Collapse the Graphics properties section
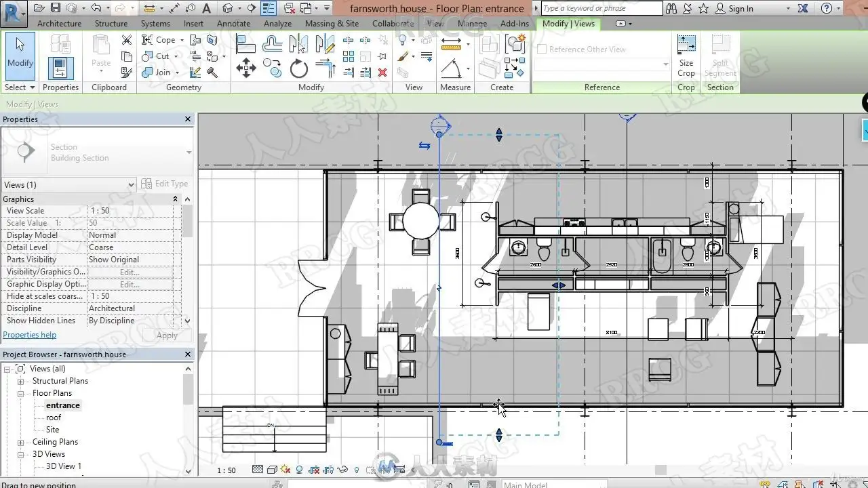The width and height of the screenshot is (868, 488). (175, 199)
